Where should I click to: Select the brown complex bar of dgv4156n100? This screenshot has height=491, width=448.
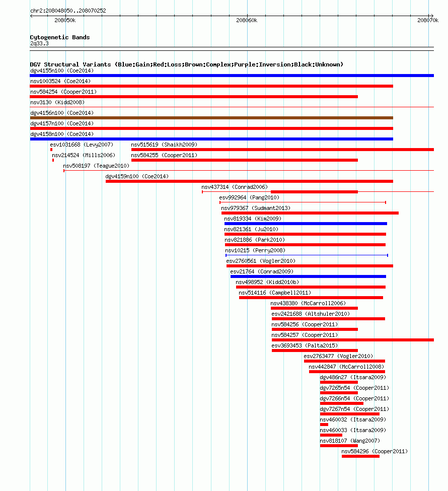[211, 118]
